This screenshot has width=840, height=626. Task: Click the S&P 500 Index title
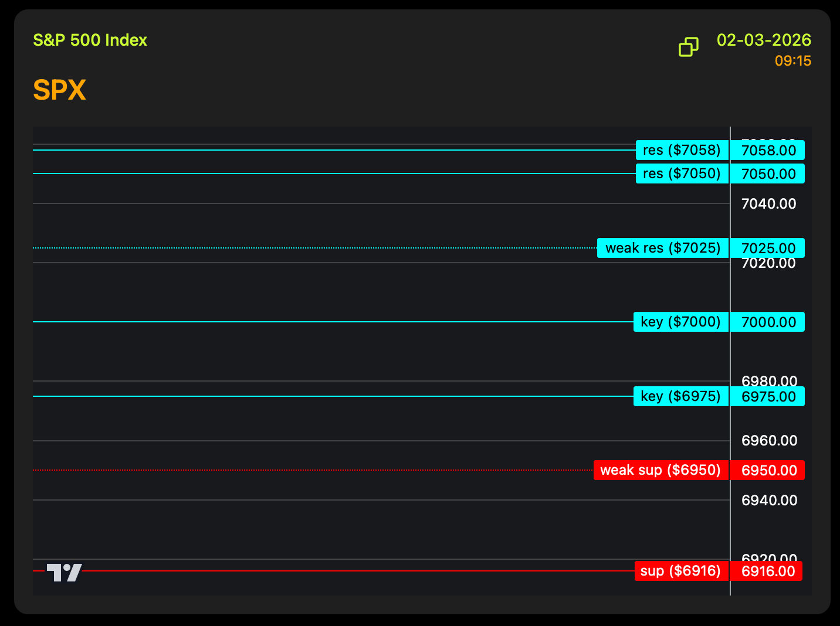[90, 40]
